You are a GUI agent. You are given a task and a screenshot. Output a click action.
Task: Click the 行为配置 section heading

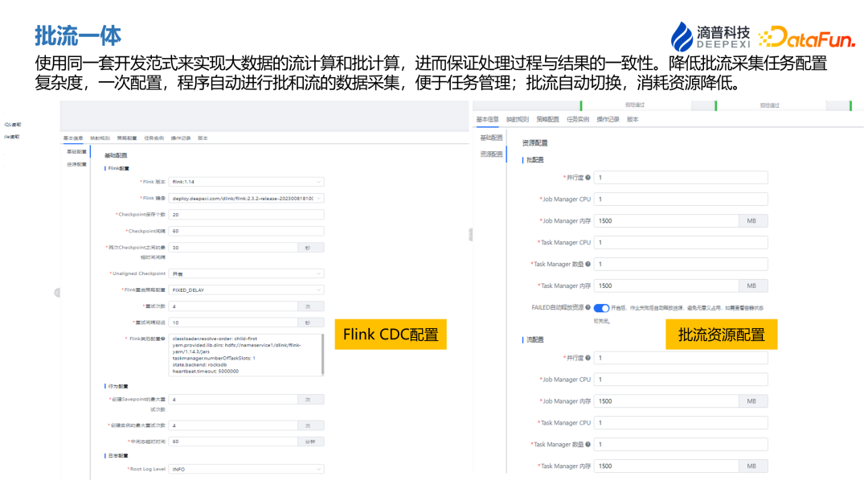[118, 386]
